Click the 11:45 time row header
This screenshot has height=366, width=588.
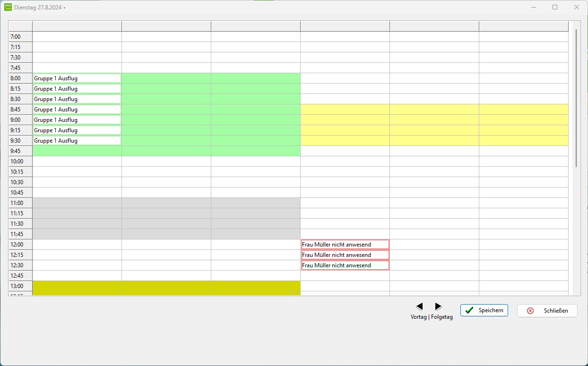click(20, 234)
